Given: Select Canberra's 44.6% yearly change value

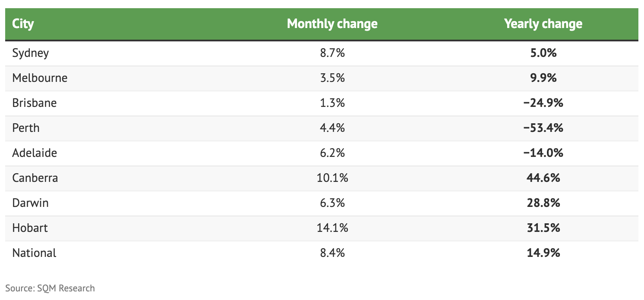Looking at the screenshot, I should tap(543, 178).
